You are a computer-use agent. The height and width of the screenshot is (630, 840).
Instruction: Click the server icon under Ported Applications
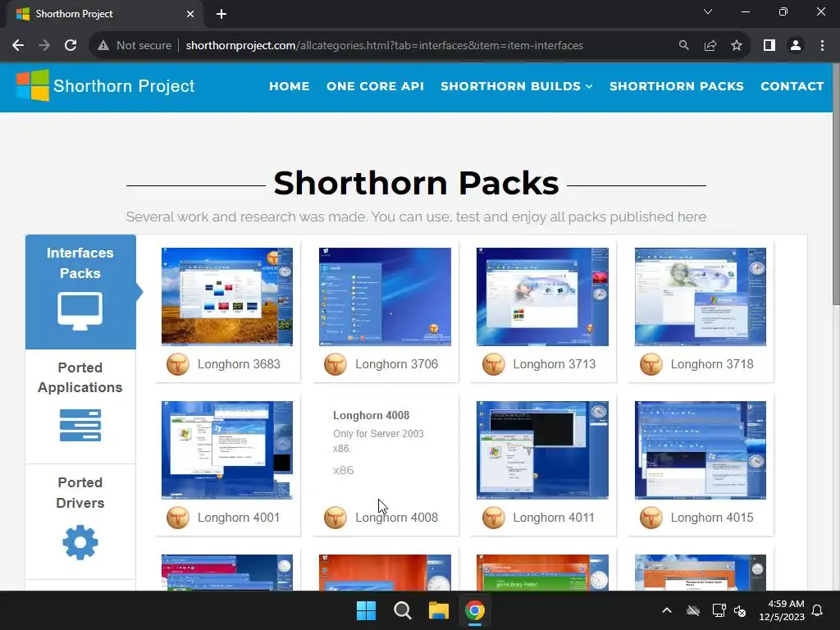point(80,426)
